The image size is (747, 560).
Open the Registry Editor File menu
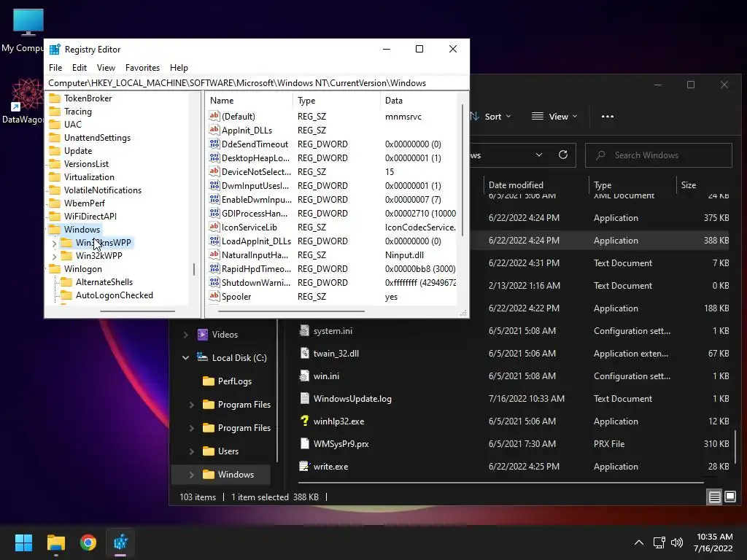[x=55, y=68]
